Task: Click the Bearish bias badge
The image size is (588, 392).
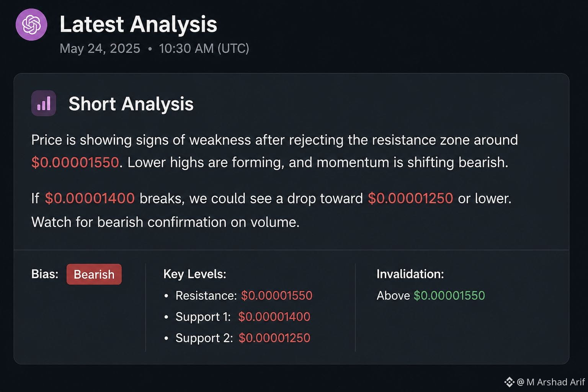Action: [x=94, y=274]
